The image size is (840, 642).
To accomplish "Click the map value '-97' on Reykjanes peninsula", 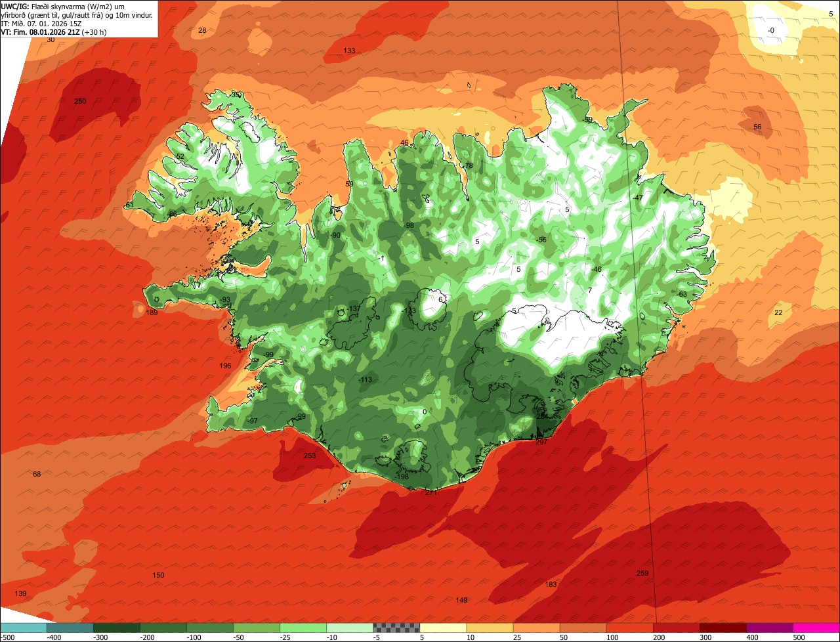I will tap(253, 421).
